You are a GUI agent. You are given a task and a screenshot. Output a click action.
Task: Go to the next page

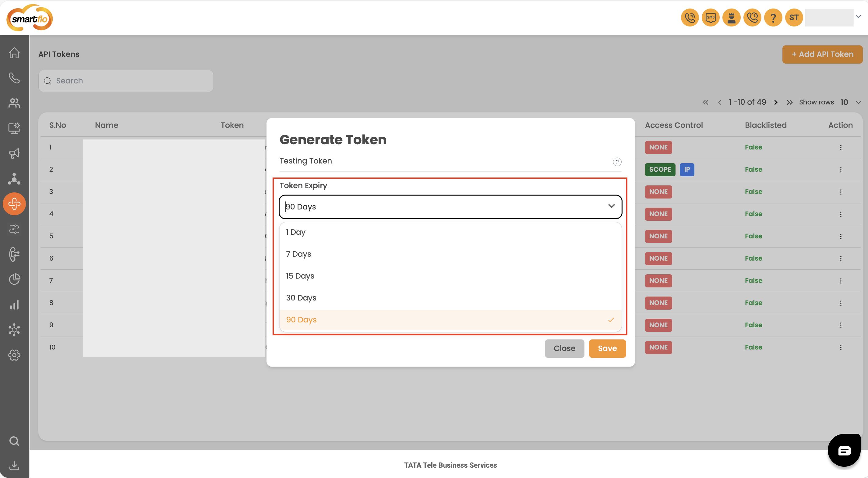point(776,102)
